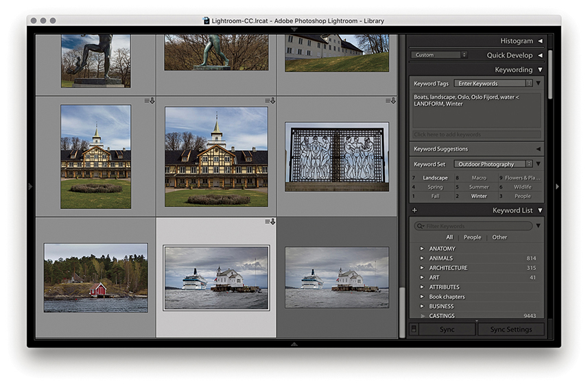Viewport: 588px width, 386px height.
Task: Click the left panel reveal arrow
Action: (30, 186)
